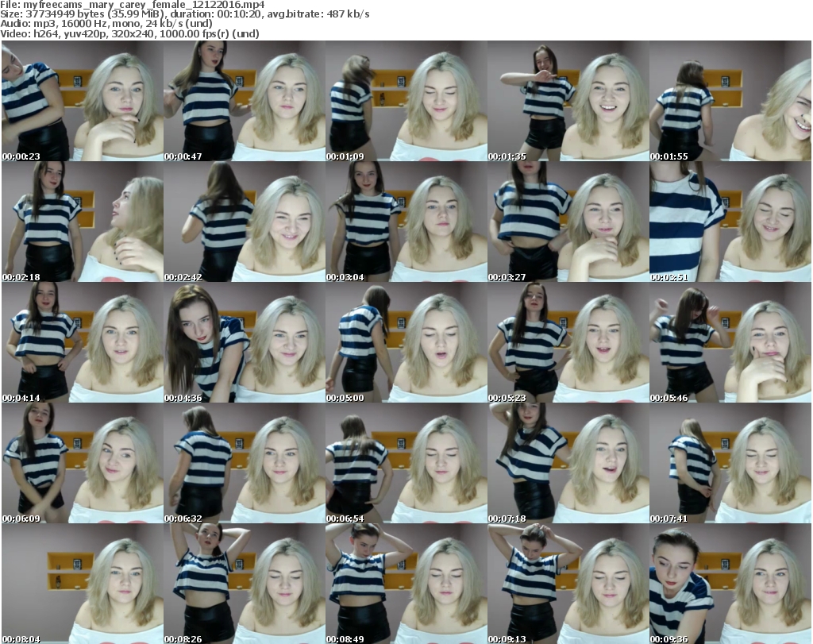Choose the frame labeled 00:06:54
The height and width of the screenshot is (644, 813).
point(406,463)
